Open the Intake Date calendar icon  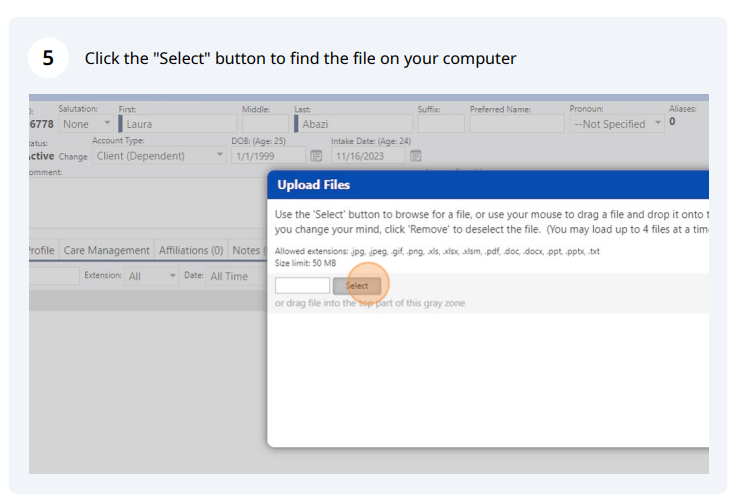coord(416,156)
